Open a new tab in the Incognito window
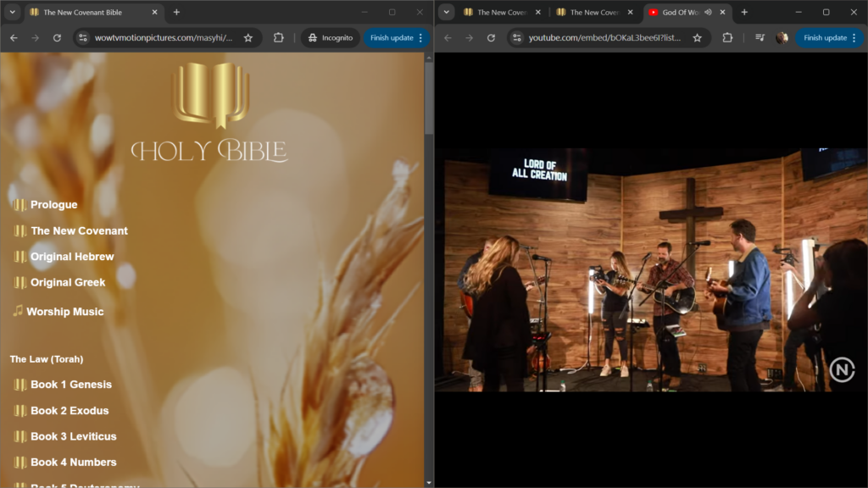This screenshot has height=488, width=868. click(x=176, y=13)
